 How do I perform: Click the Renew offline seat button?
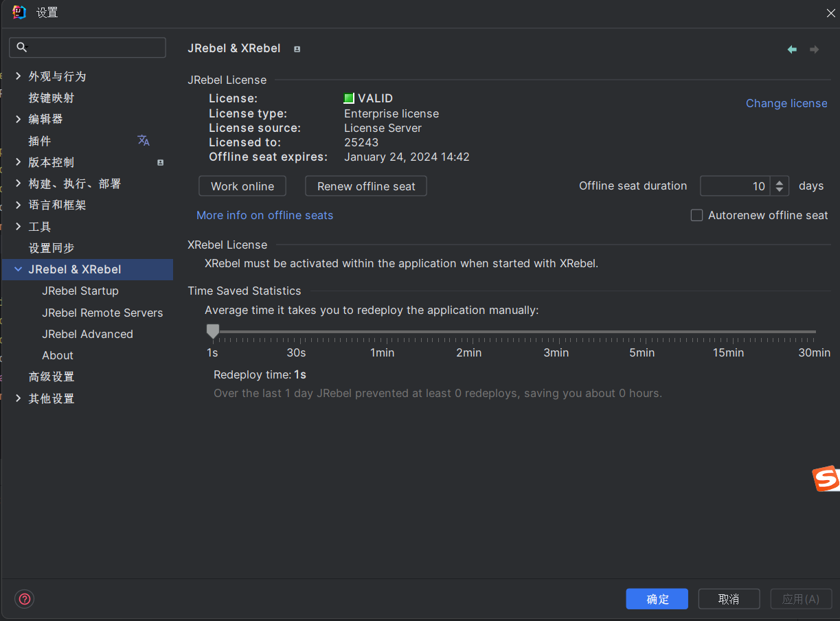click(x=365, y=186)
